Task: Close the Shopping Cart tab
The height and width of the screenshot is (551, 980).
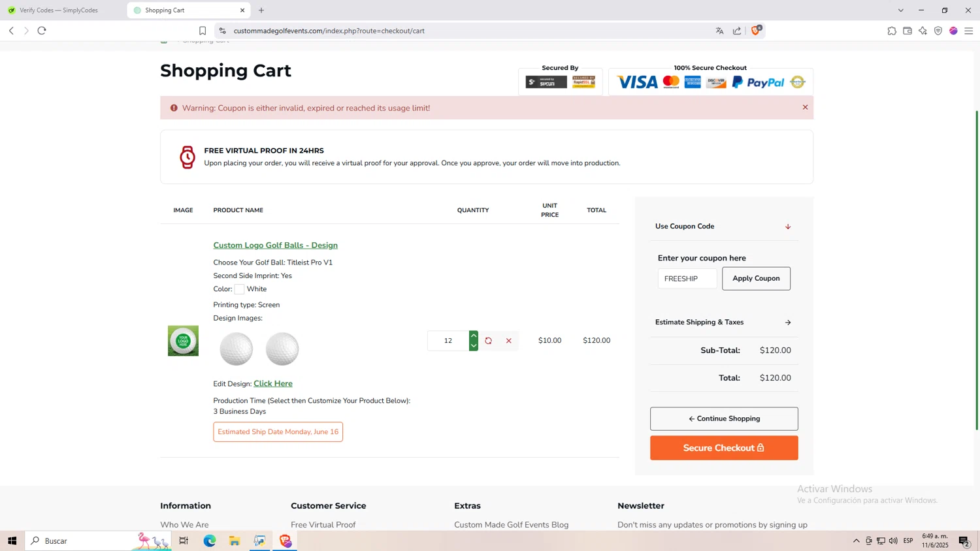Action: (242, 10)
